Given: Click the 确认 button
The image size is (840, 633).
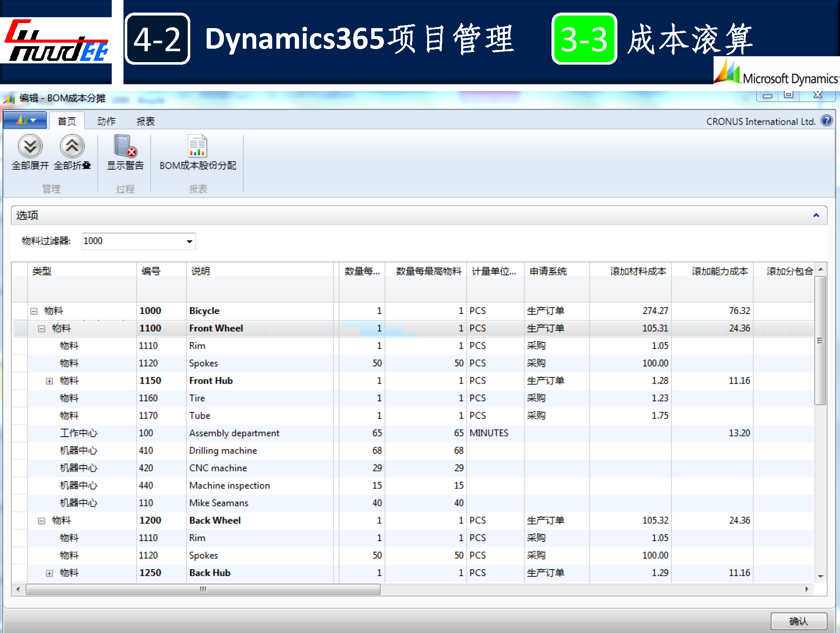Looking at the screenshot, I should coord(798,621).
